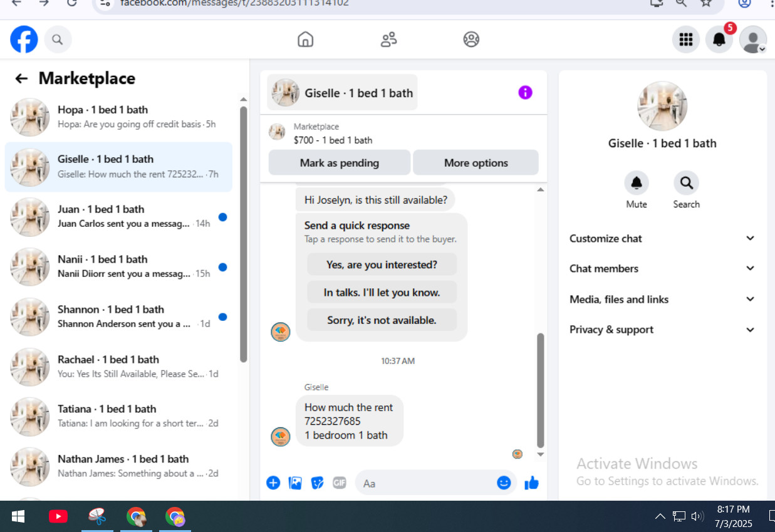This screenshot has height=532, width=775.
Task: Expand Privacy & support section
Action: 662,330
